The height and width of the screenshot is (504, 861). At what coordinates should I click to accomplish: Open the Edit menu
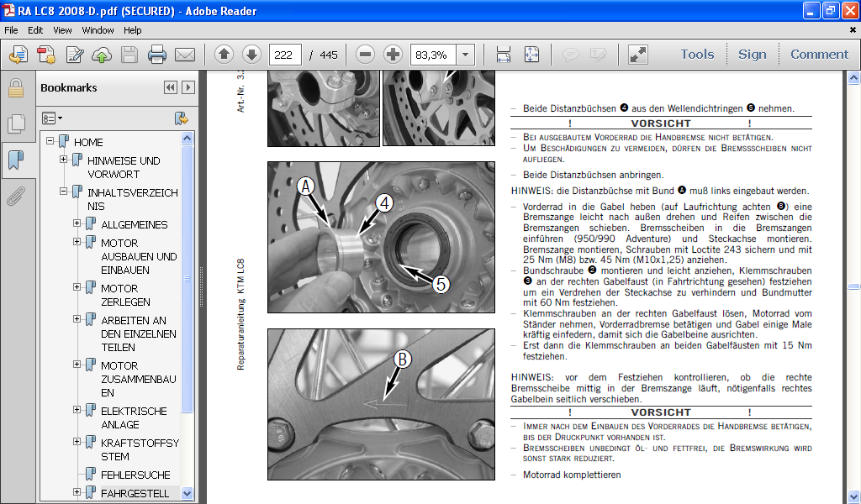coord(35,30)
